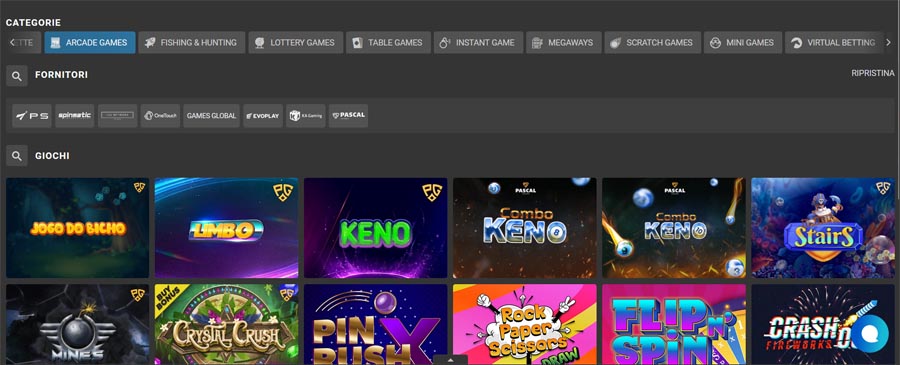Click the Giochi search magnifier icon

(x=17, y=156)
